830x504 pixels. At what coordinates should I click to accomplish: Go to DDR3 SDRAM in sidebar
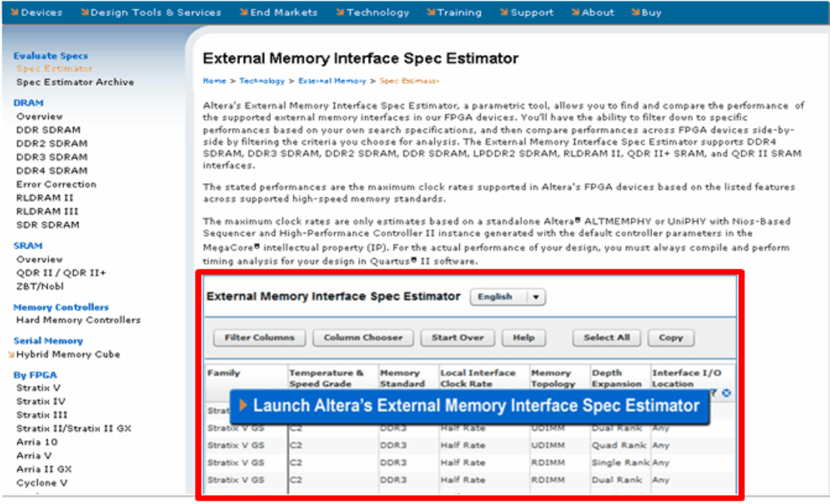coord(52,157)
